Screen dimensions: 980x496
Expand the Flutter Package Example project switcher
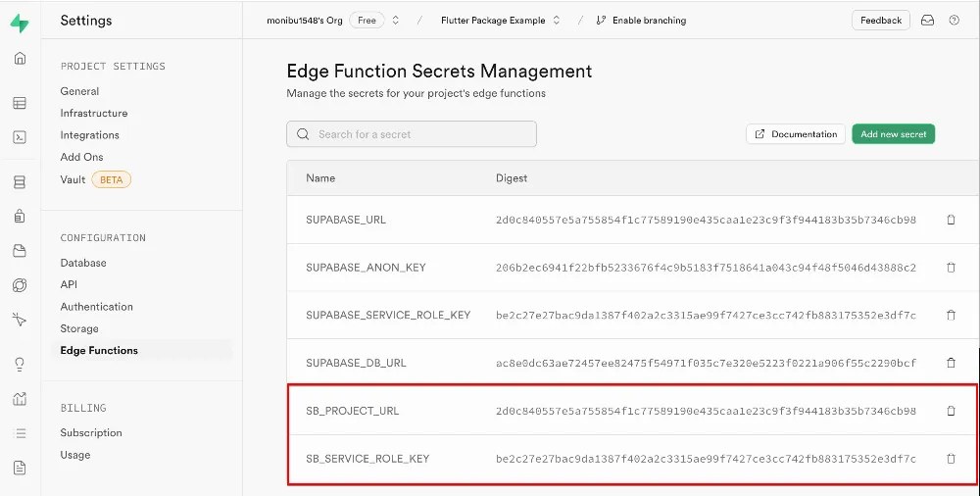coord(557,21)
